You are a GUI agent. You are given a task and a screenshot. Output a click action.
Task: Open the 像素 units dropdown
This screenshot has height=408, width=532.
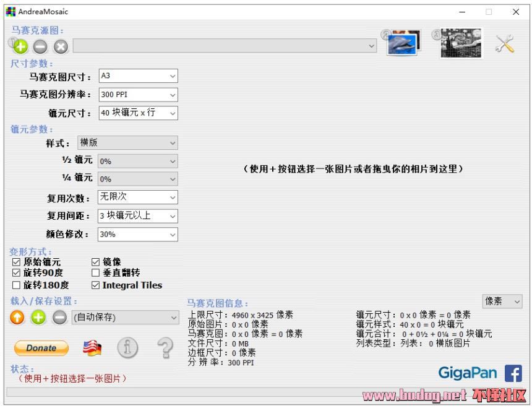point(502,301)
